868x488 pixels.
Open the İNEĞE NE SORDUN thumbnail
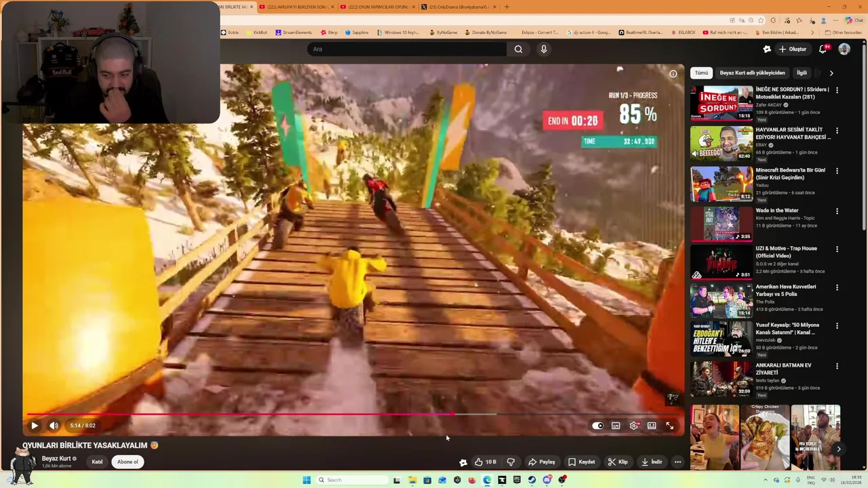722,103
